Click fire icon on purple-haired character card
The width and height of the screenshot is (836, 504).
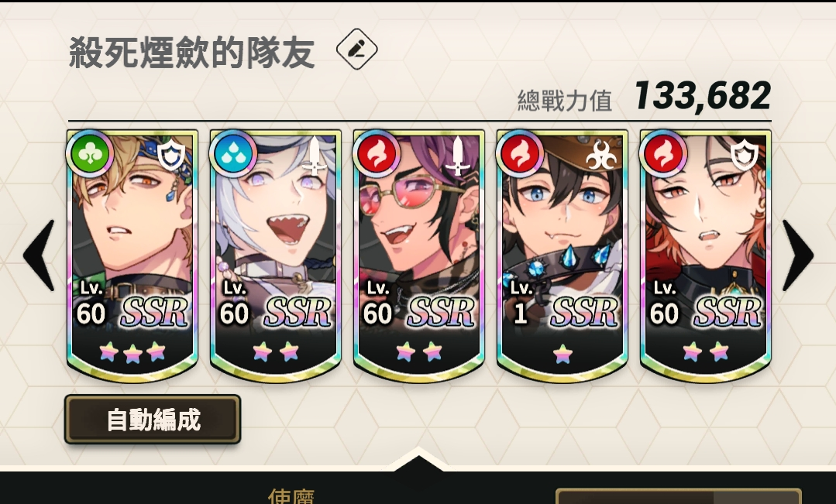[377, 153]
